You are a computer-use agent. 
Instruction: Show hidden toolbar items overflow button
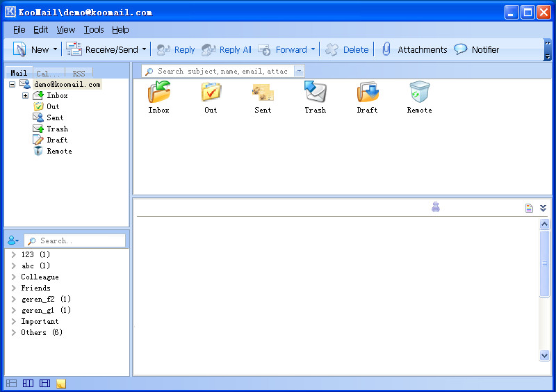(x=548, y=49)
